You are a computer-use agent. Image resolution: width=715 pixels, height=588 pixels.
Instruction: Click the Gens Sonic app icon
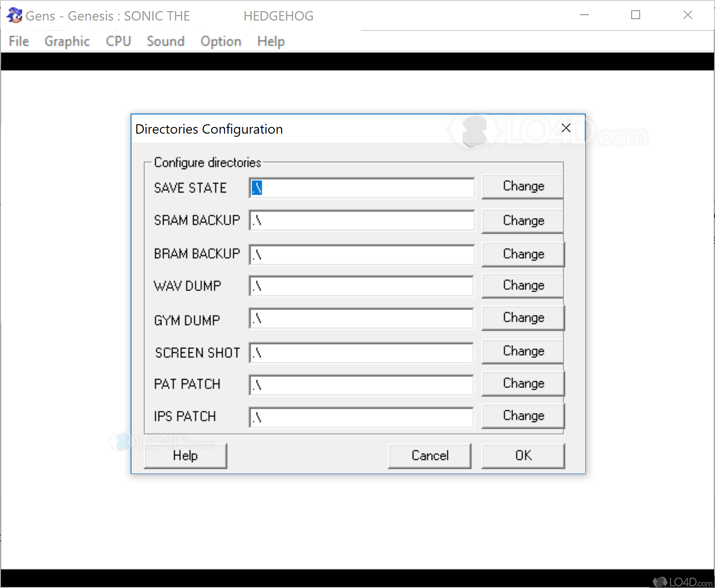tap(14, 16)
